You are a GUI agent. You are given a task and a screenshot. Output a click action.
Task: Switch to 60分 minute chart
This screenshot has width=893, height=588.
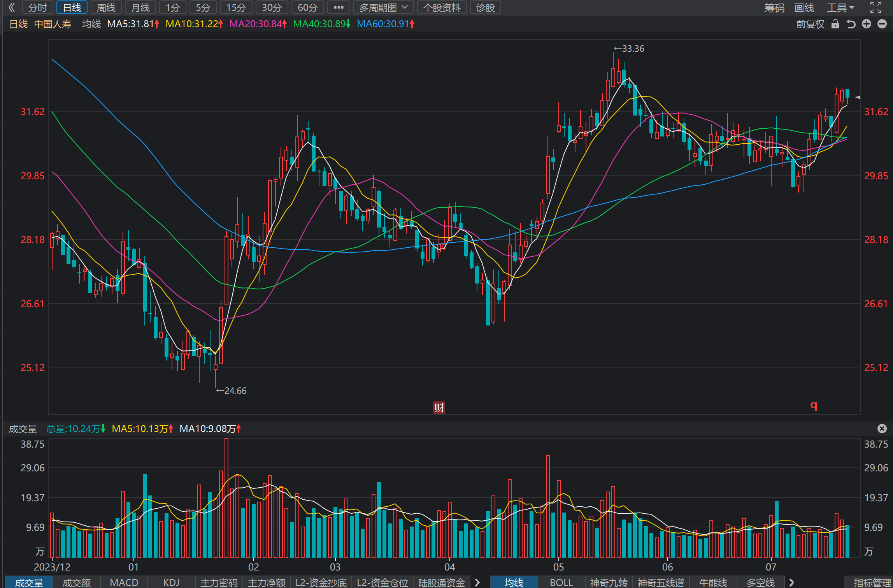(x=307, y=7)
